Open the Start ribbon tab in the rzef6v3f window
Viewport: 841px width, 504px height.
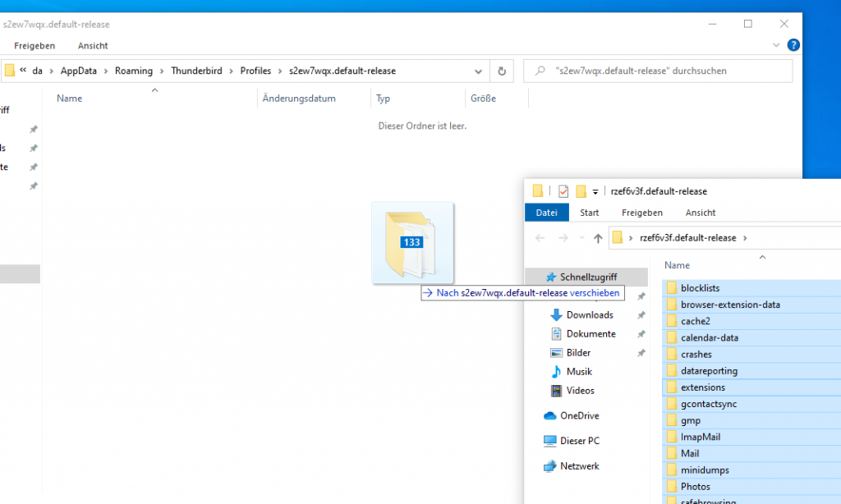click(589, 213)
